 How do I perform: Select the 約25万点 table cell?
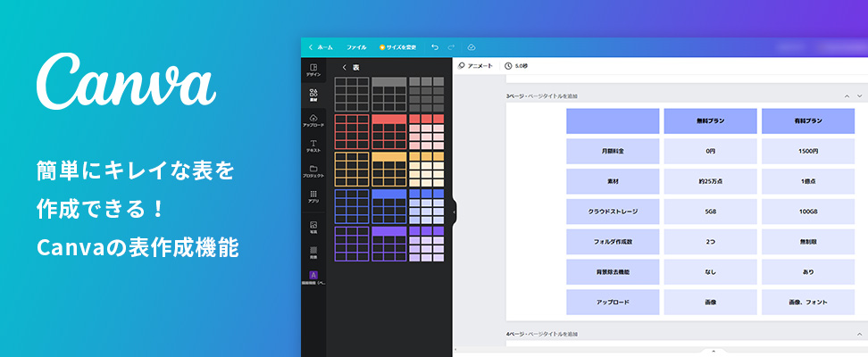[710, 181]
